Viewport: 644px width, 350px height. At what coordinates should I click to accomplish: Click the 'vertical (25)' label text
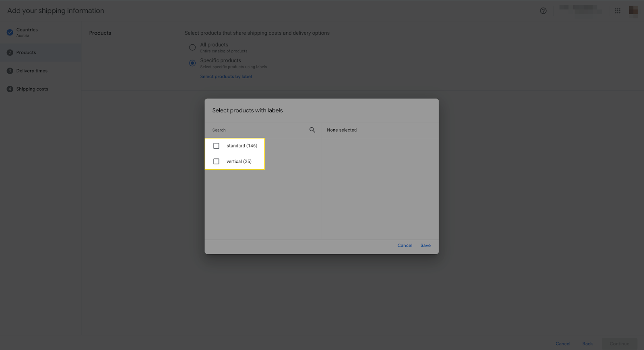[x=239, y=162]
